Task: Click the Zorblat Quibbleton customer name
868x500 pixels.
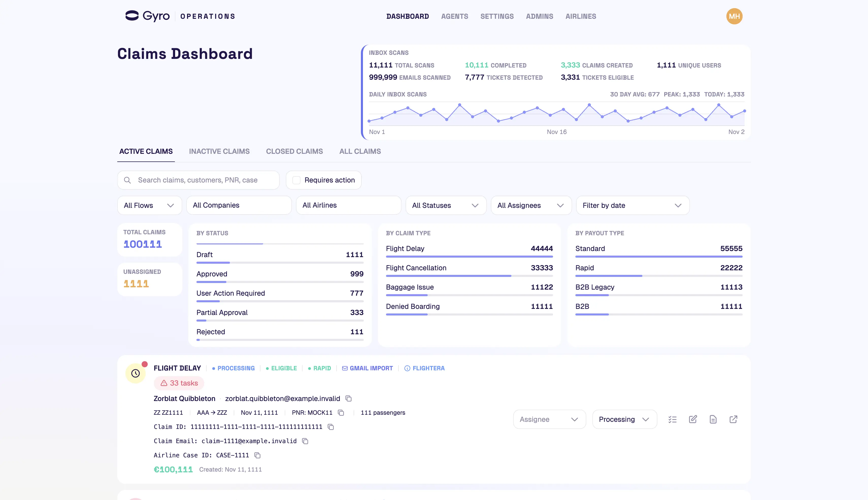Action: 184,398
